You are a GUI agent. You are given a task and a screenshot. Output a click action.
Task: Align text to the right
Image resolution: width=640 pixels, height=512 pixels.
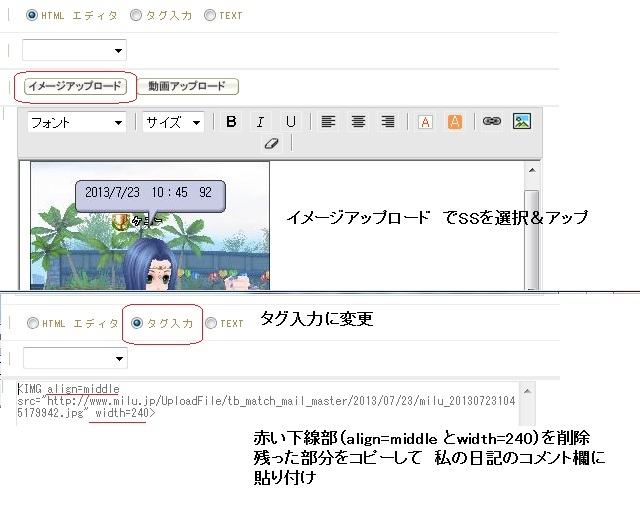click(387, 122)
